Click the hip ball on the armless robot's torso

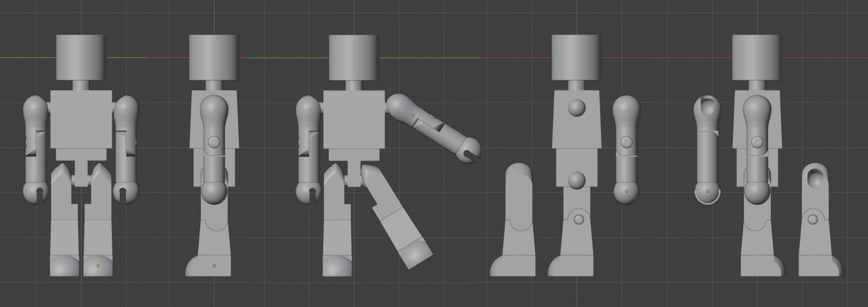click(576, 180)
